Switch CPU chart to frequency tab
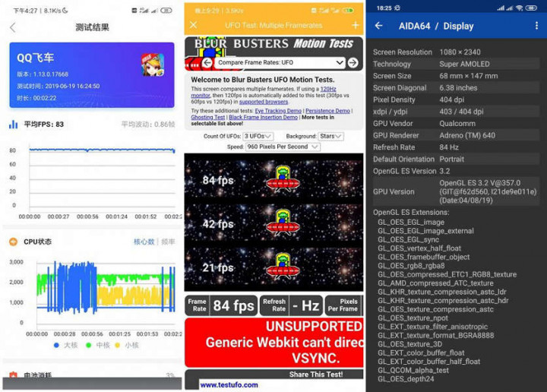 168,242
